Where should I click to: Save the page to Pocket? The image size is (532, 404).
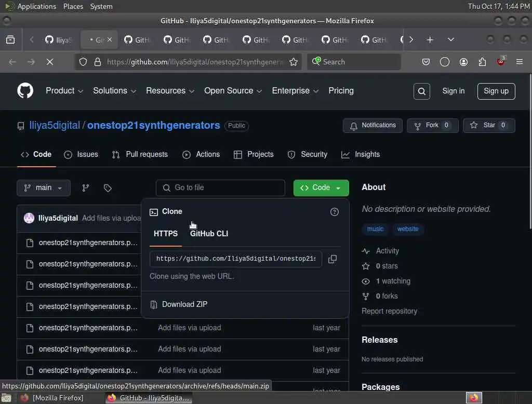(x=426, y=62)
